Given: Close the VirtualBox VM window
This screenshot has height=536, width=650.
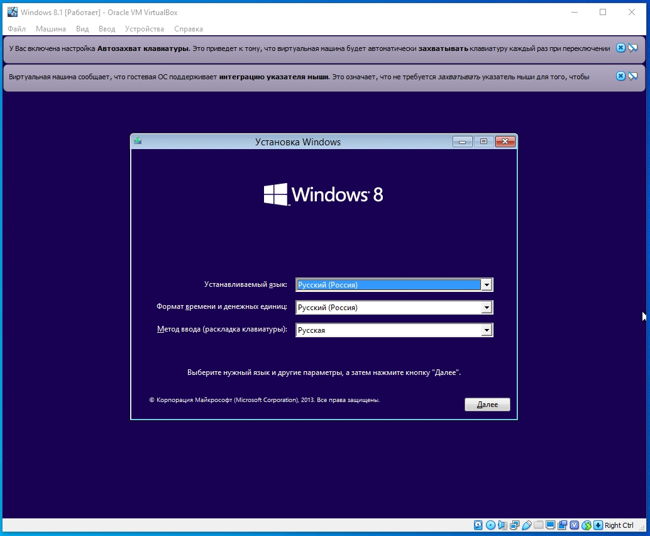Looking at the screenshot, I should tap(631, 12).
